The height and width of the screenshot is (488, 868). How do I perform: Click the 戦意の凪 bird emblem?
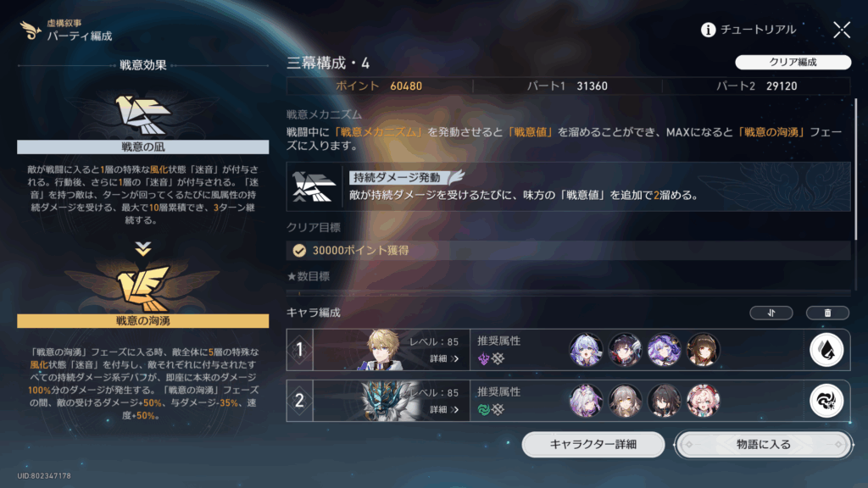[x=142, y=114]
